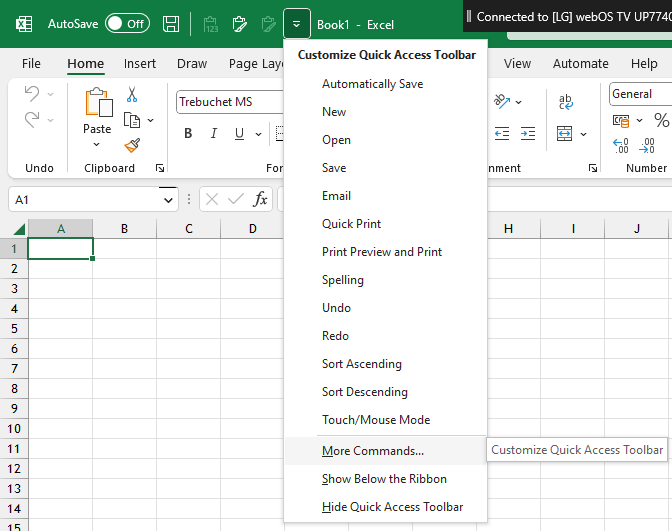This screenshot has width=672, height=531.
Task: Click Paste Formatting icon in Quick Access Toolbar
Action: tap(240, 24)
